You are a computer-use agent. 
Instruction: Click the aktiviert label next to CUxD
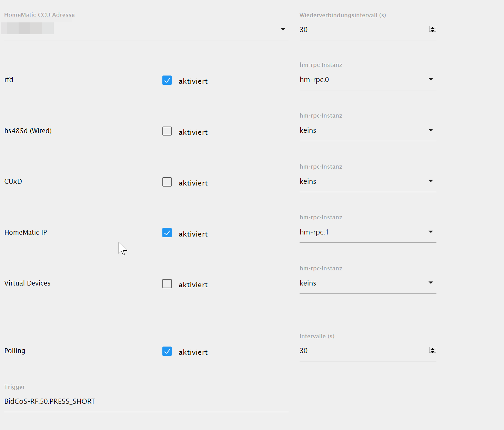(193, 183)
